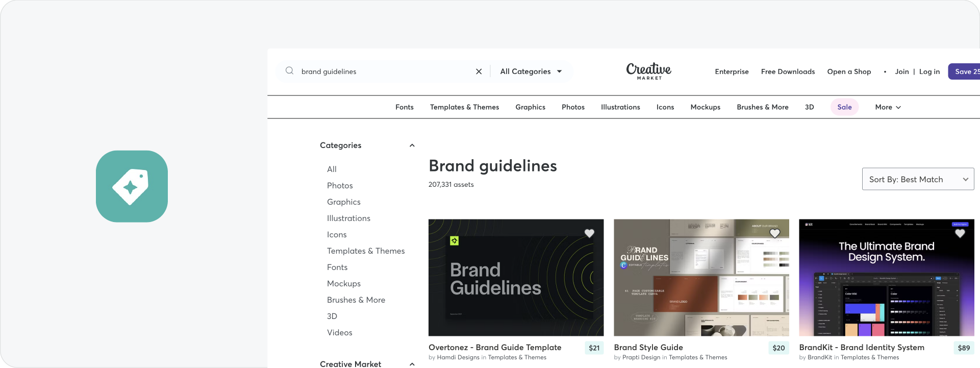Image resolution: width=980 pixels, height=368 pixels.
Task: Open the Overtonez Brand Guidelines thumbnail
Action: (x=516, y=278)
